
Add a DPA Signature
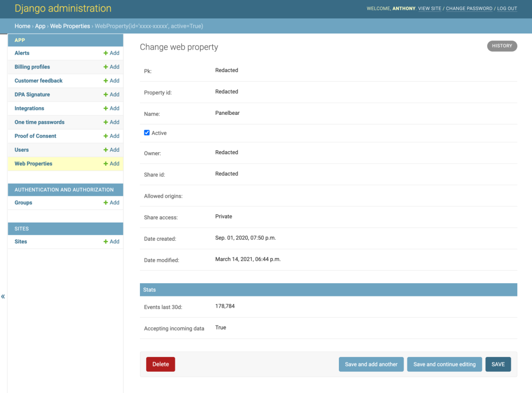click(x=111, y=95)
